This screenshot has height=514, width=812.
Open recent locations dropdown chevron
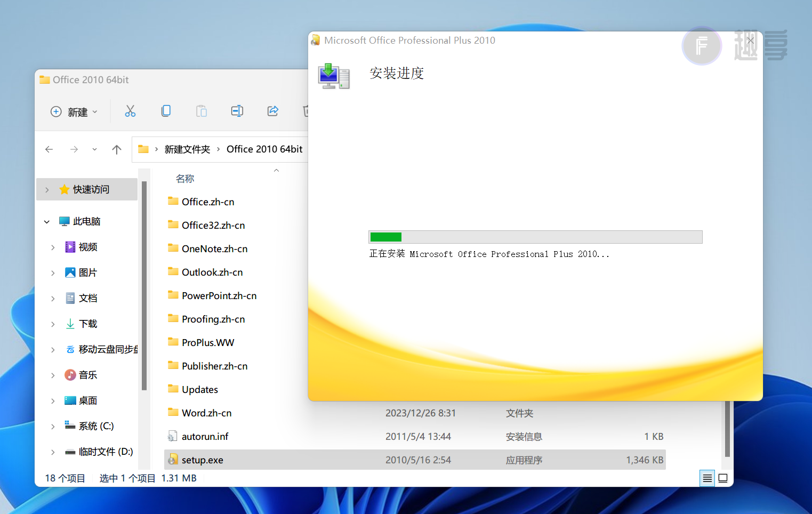(94, 149)
